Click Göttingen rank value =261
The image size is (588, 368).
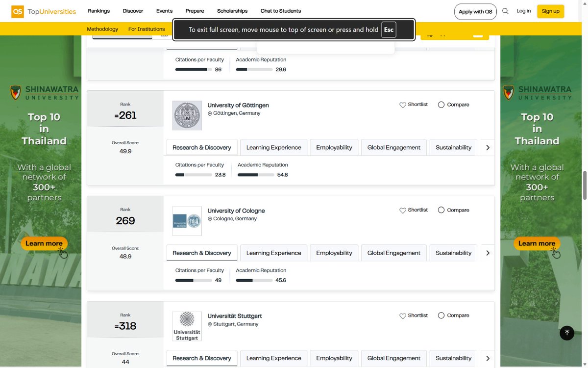click(125, 115)
